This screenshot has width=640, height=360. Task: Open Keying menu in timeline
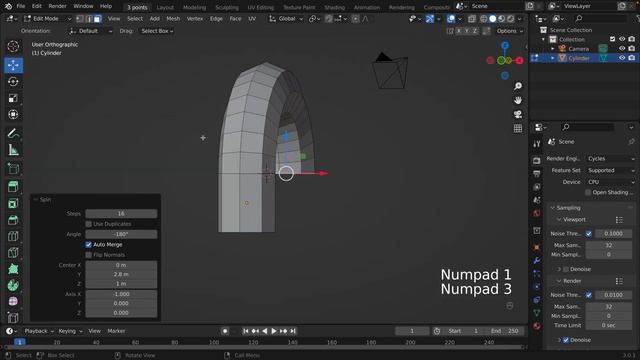coord(70,331)
